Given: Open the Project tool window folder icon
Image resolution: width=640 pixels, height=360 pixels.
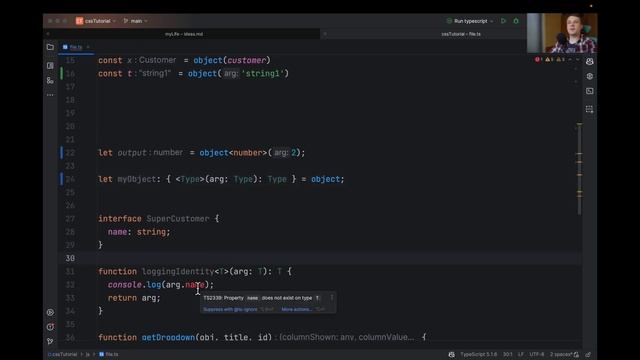Looking at the screenshot, I should tap(50, 47).
